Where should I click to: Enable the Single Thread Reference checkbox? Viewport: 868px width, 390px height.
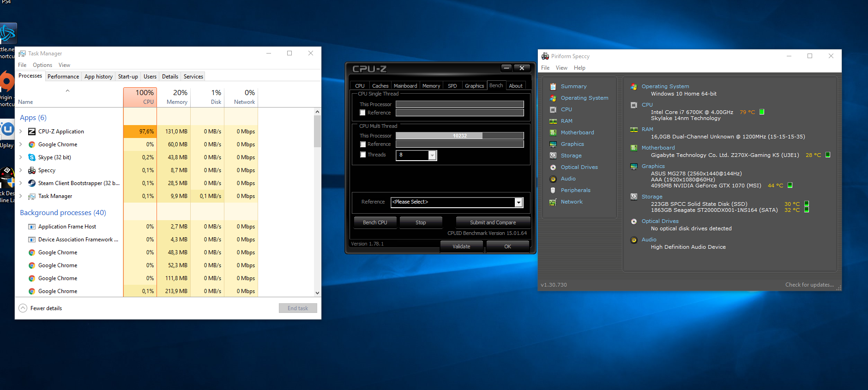(363, 113)
